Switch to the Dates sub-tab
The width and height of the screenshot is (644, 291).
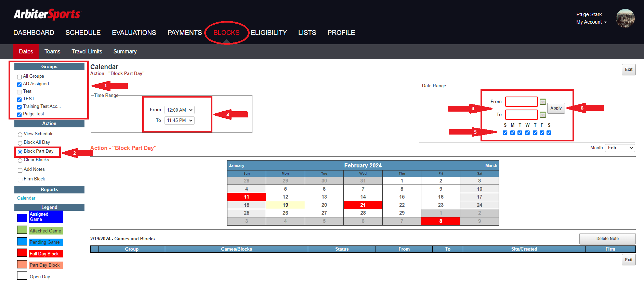click(26, 51)
